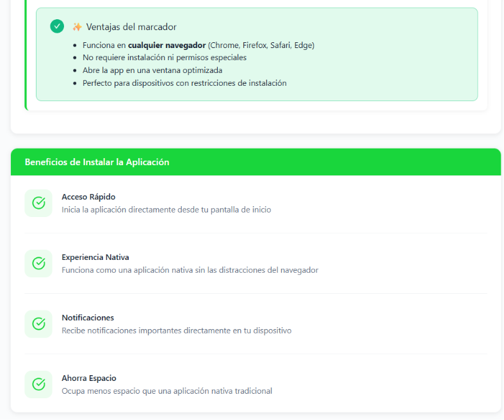This screenshot has width=504, height=420.
Task: Click the bullet about dispositivos con restricciones de instalación
Action: pyautogui.click(x=184, y=83)
